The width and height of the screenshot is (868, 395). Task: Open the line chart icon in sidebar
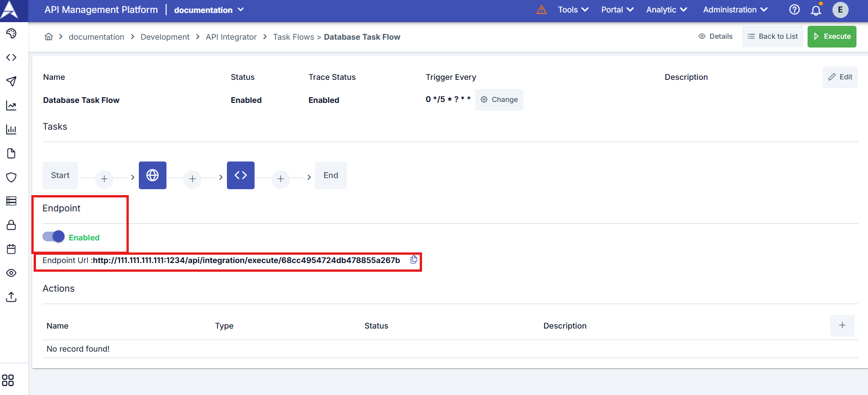11,106
